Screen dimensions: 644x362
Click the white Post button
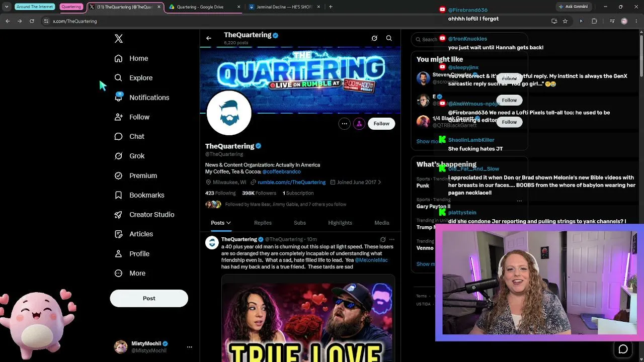tap(149, 298)
